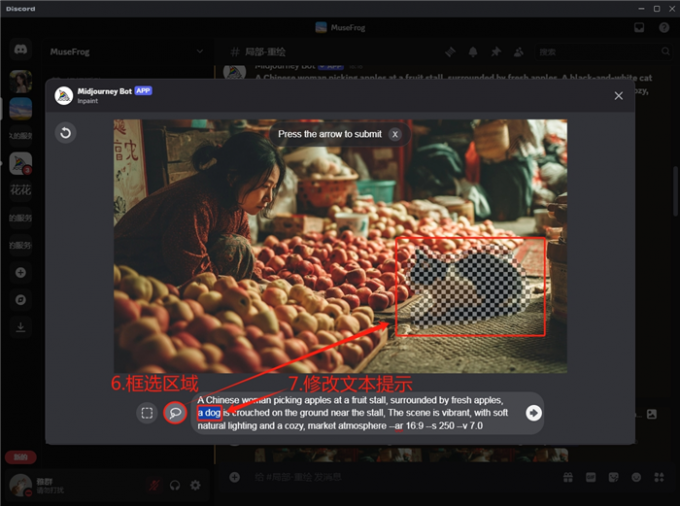Click the inpaint image canvas
Image resolution: width=680 pixels, height=506 pixels.
340,246
